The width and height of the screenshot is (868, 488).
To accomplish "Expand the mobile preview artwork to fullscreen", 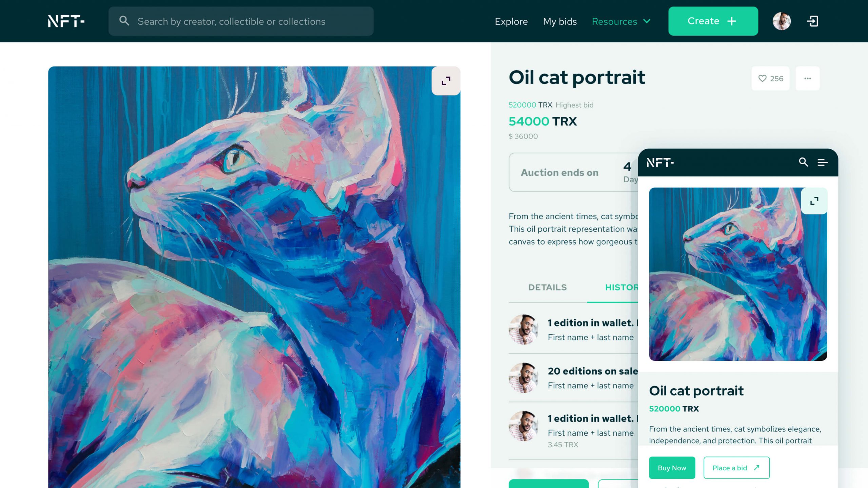I will 814,201.
